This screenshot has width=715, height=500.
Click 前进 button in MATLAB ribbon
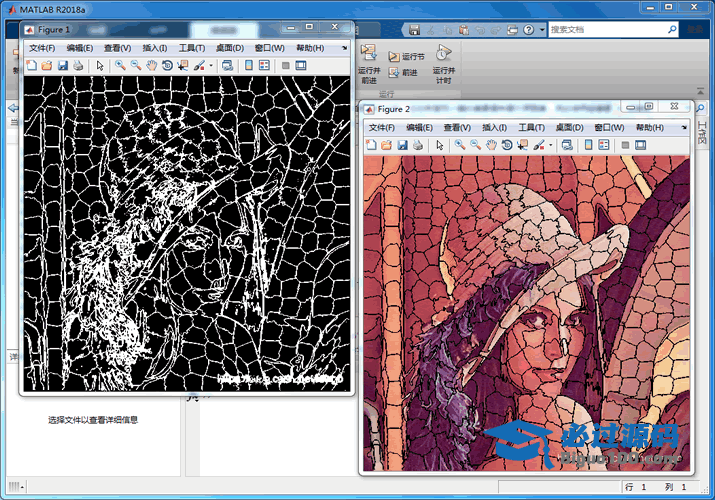click(403, 72)
